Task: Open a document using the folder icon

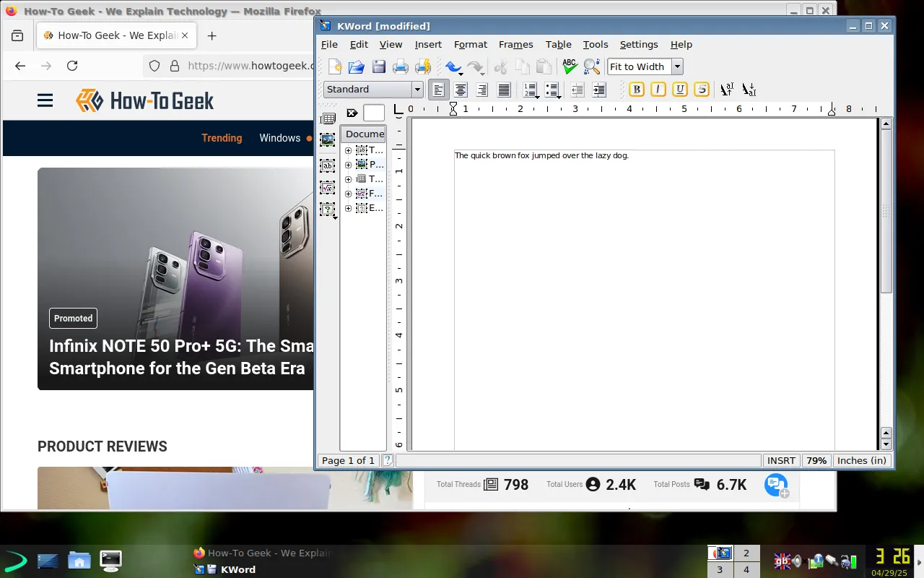Action: coord(356,66)
